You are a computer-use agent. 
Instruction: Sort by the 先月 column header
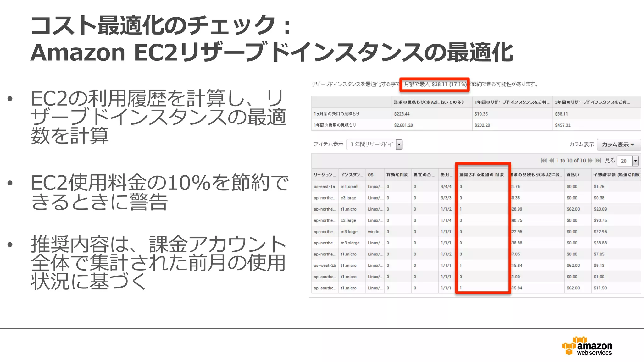click(447, 175)
